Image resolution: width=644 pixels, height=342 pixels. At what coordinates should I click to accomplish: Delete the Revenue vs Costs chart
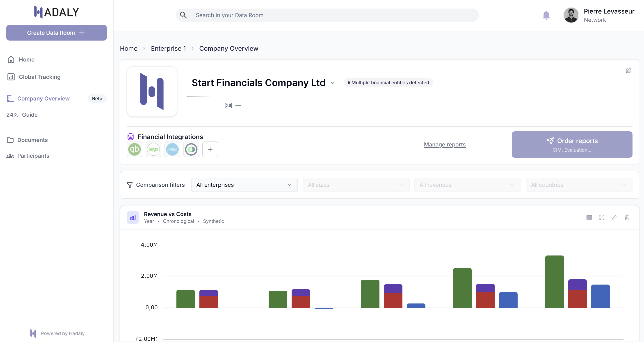click(x=627, y=217)
